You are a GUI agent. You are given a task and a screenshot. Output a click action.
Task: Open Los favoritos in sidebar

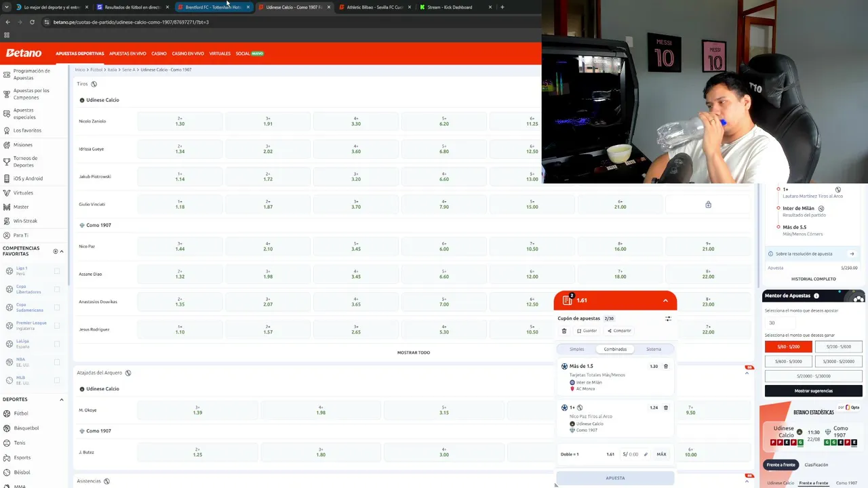pyautogui.click(x=27, y=130)
